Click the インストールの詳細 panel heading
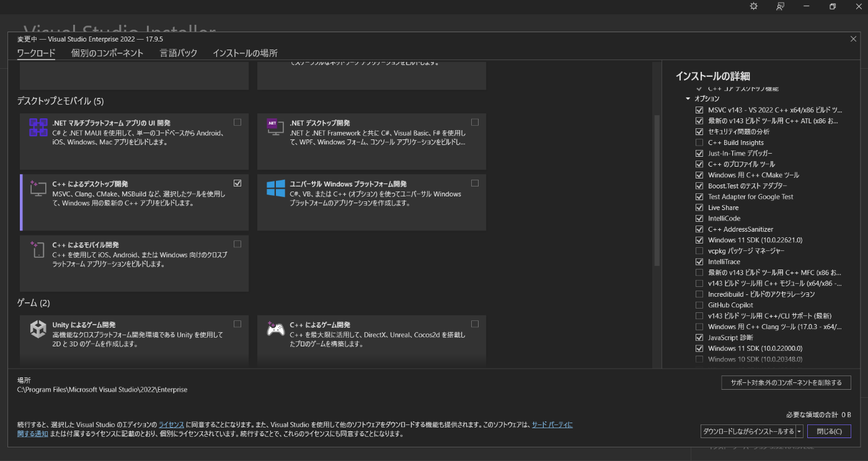The width and height of the screenshot is (868, 461). pos(712,76)
